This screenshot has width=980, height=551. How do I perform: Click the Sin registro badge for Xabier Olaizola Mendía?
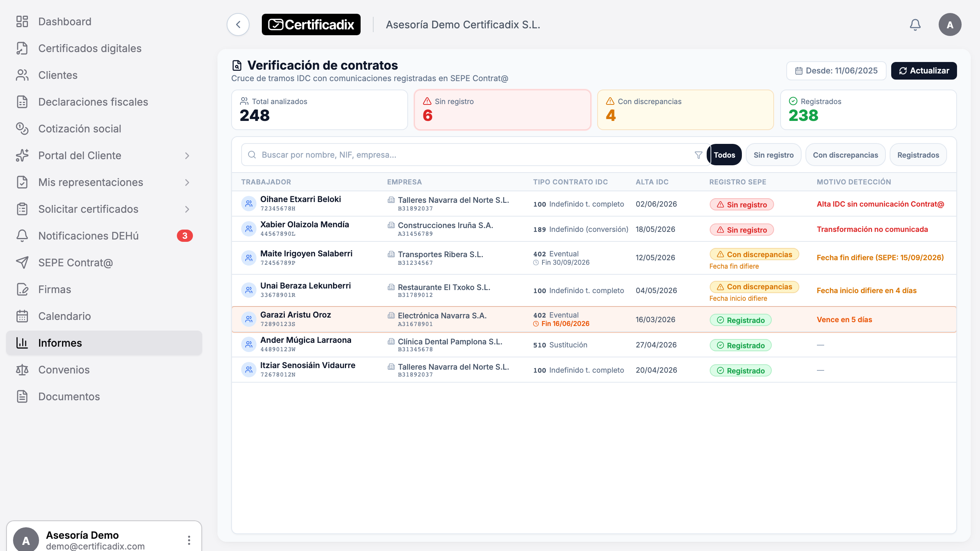(x=742, y=230)
